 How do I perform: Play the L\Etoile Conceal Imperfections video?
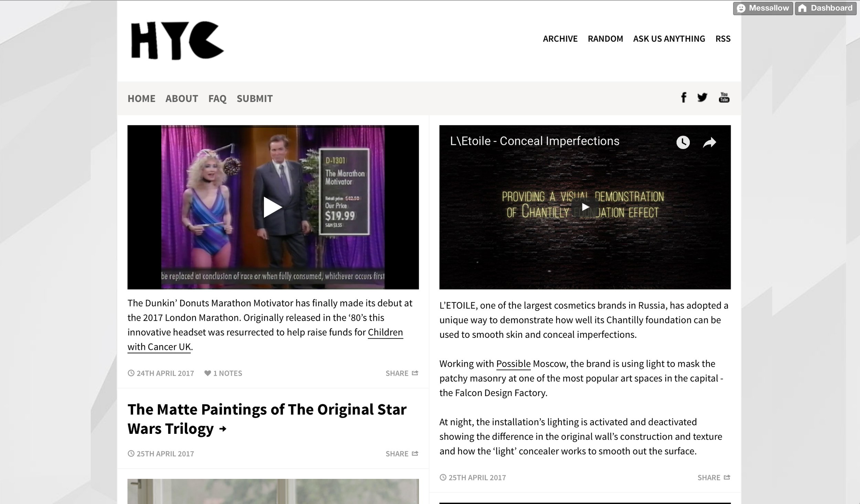pos(585,207)
